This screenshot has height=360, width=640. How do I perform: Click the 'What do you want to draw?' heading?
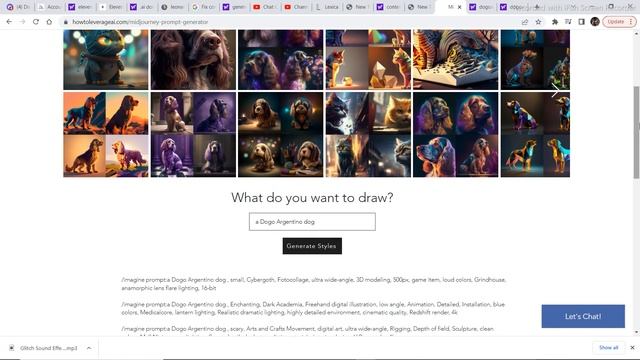point(312,198)
